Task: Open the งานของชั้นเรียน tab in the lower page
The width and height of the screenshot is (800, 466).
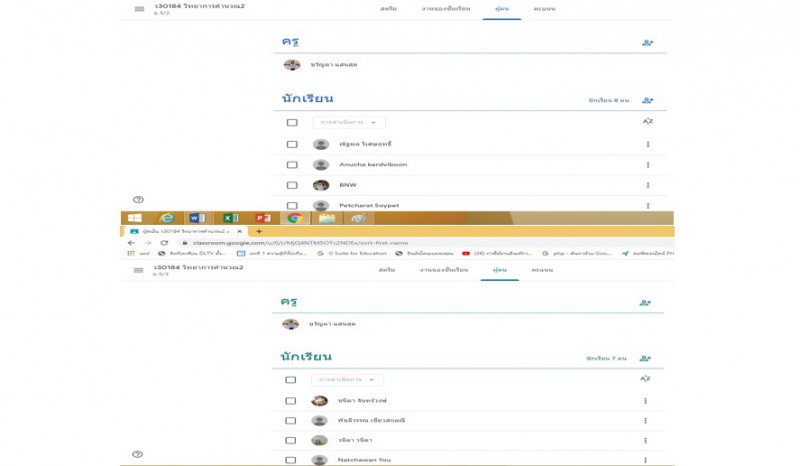Action: pos(443,270)
